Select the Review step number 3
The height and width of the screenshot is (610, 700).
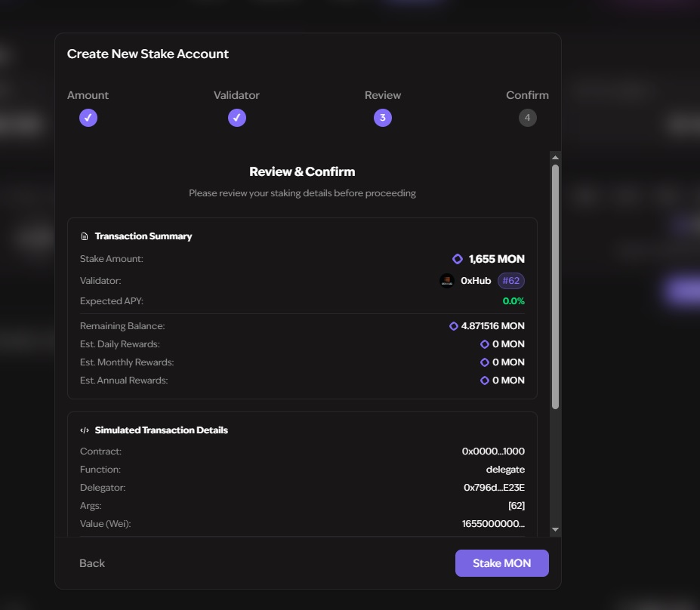(x=383, y=118)
